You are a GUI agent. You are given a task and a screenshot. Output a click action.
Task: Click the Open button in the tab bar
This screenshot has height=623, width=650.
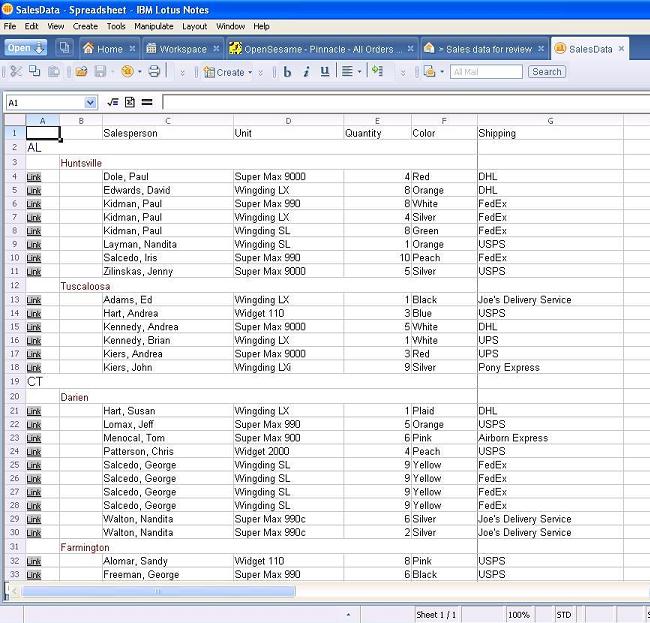[x=26, y=48]
